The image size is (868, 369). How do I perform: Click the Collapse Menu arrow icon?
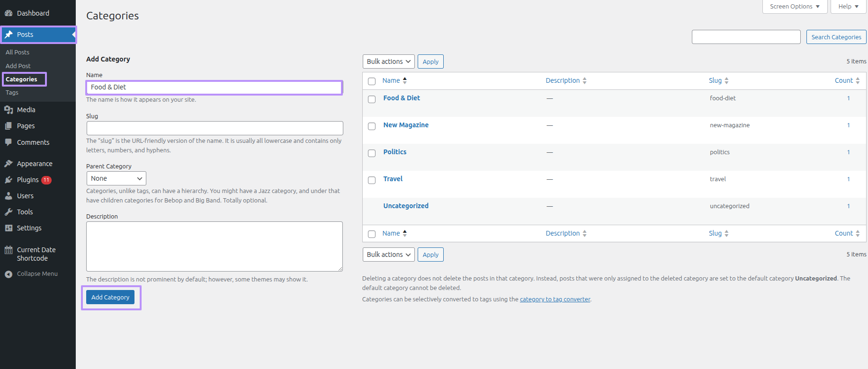(x=9, y=274)
